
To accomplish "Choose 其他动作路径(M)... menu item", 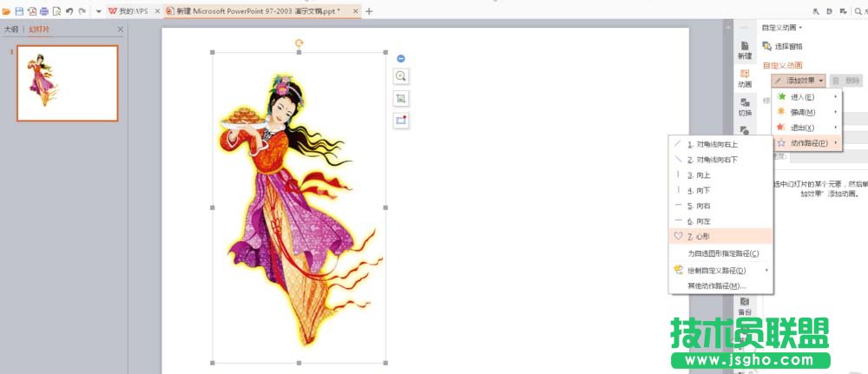I will [x=716, y=285].
